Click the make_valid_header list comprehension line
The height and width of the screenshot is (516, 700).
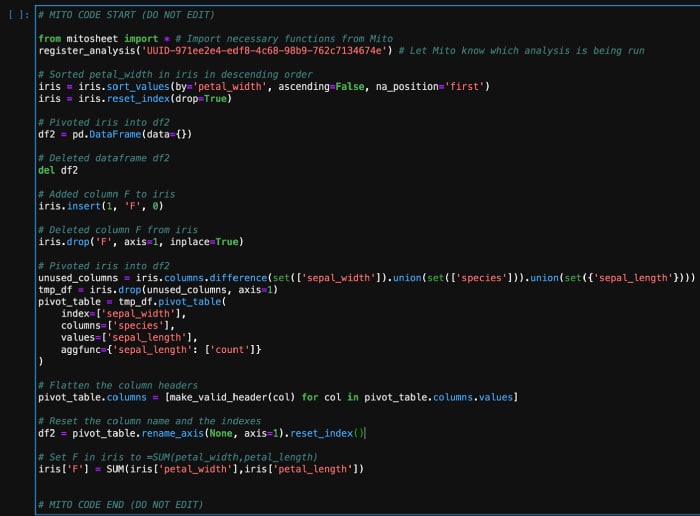tap(278, 397)
